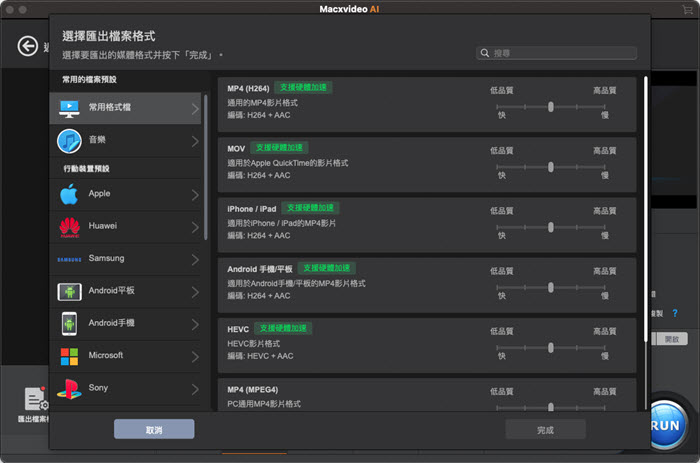
Task: Click the Android手機 label
Action: click(112, 323)
